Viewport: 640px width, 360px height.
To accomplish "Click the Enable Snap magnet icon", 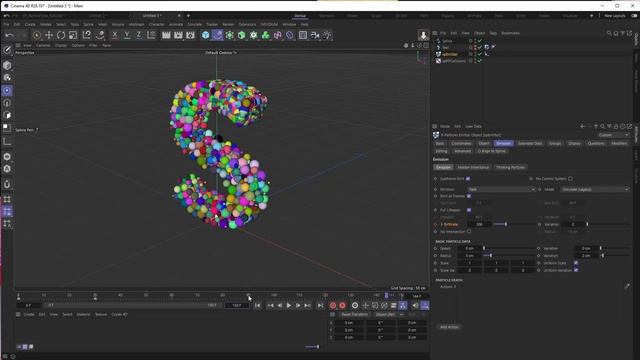I will click(x=7, y=184).
